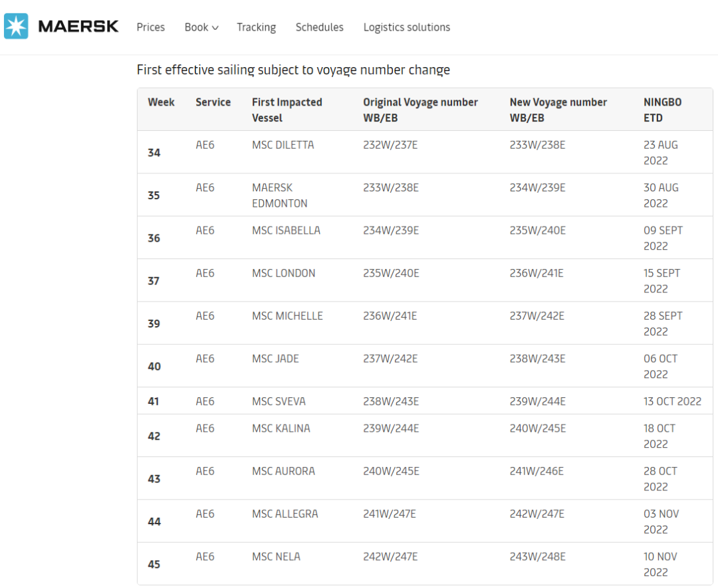
Task: Click the Maersk star logo icon
Action: tap(16, 27)
